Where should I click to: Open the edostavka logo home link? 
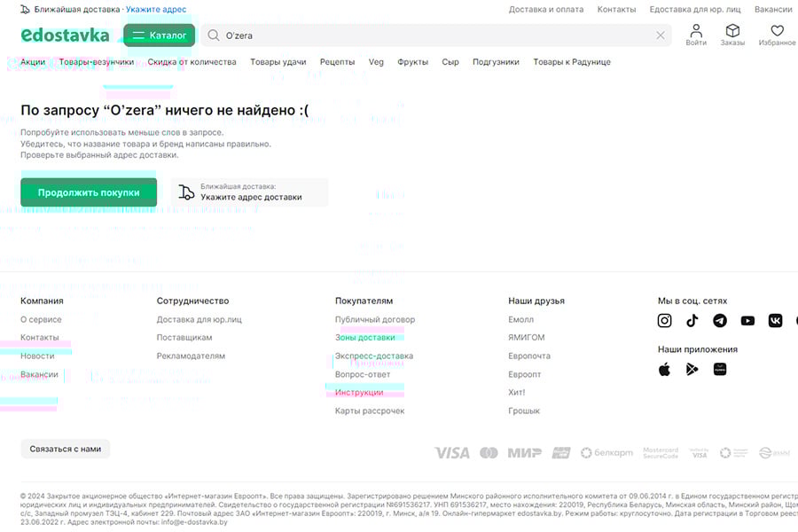click(65, 35)
